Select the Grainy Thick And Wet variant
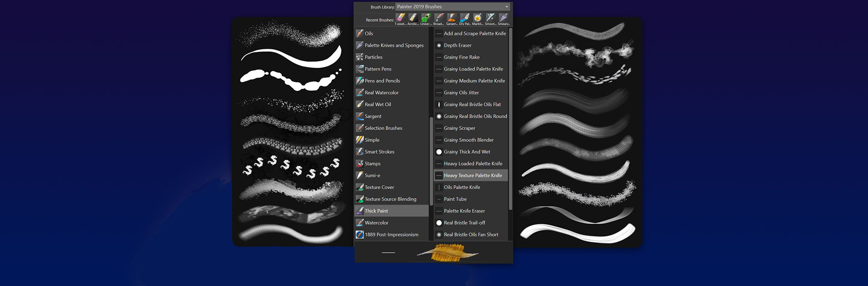The height and width of the screenshot is (286, 868). [471, 152]
